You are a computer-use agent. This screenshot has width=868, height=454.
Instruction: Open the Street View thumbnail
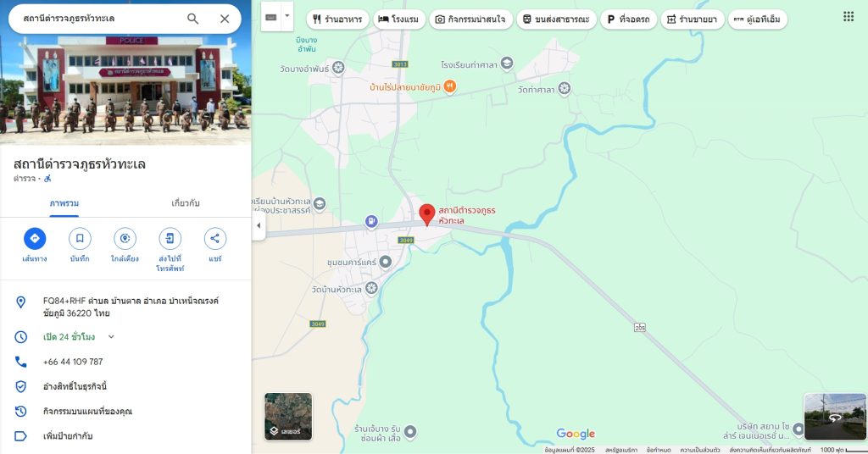click(835, 417)
